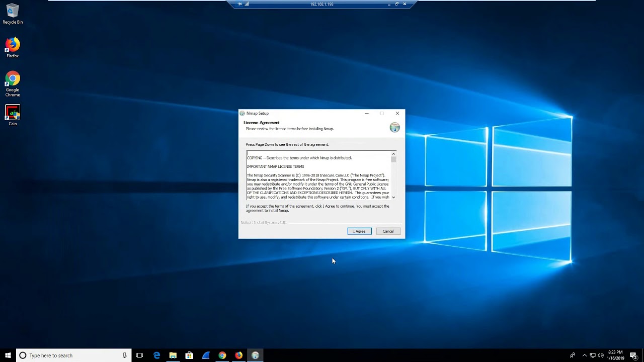Screen dimensions: 644x362
Task: Select the Cain desktop shortcut
Action: pyautogui.click(x=13, y=115)
